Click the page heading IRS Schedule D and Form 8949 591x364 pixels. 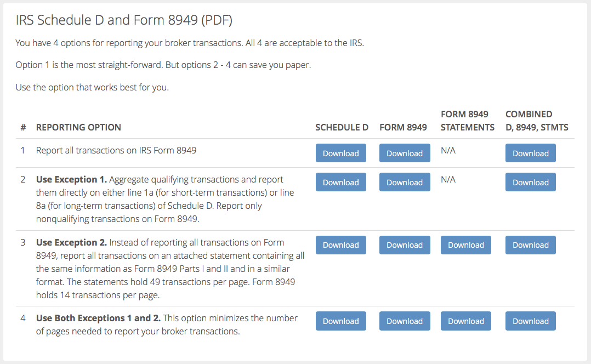124,20
